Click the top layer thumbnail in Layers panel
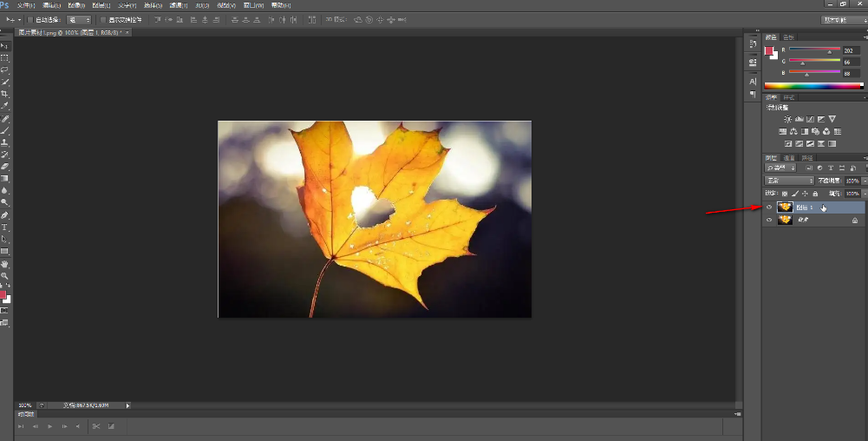 click(x=786, y=207)
